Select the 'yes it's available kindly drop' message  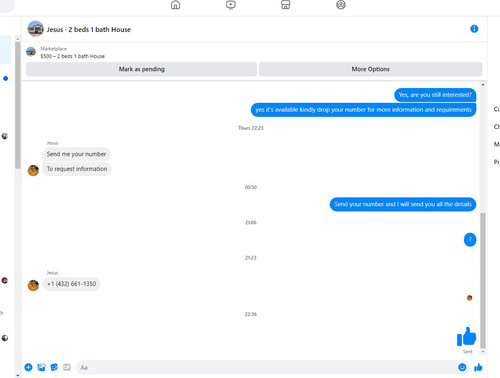click(363, 110)
